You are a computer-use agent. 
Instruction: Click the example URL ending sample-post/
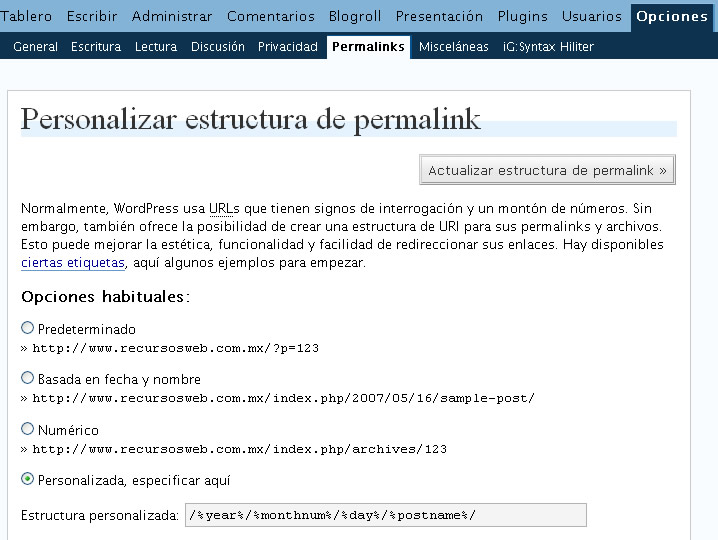(283, 398)
